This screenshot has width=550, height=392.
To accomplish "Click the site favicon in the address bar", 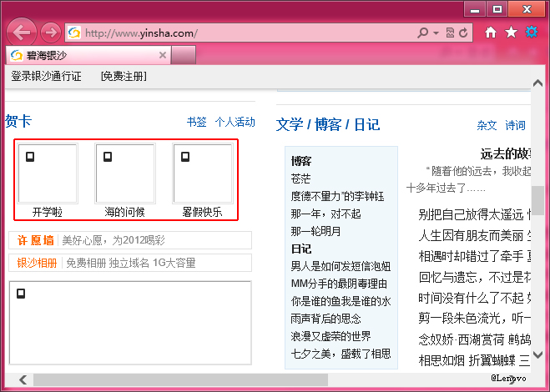I will point(74,33).
